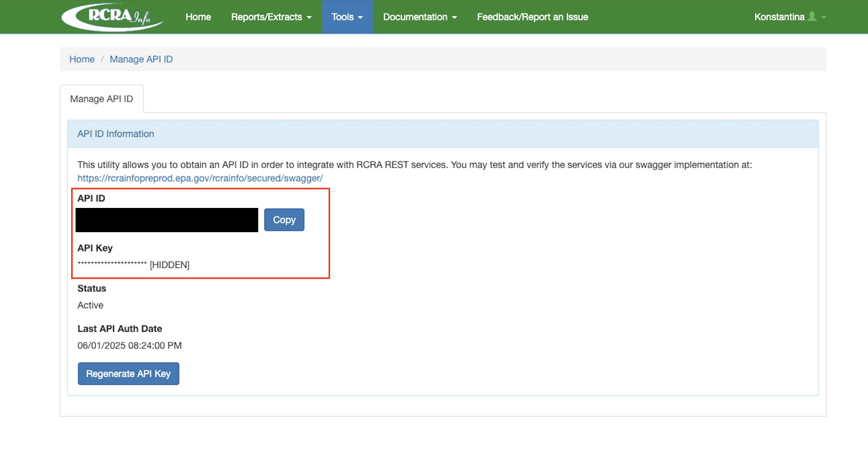The image size is (868, 470).
Task: Click Regenerate API Key button
Action: pyautogui.click(x=129, y=373)
